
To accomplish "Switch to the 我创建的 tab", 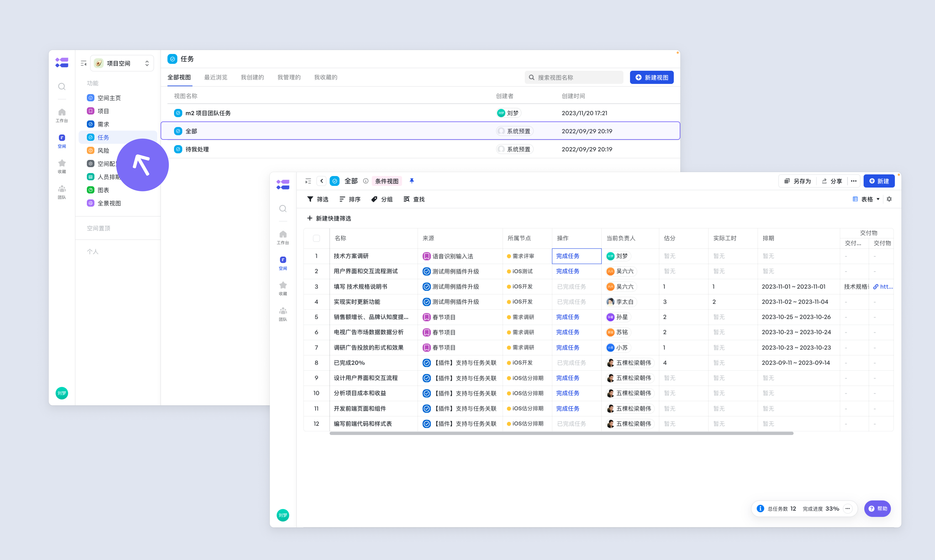I will [253, 77].
